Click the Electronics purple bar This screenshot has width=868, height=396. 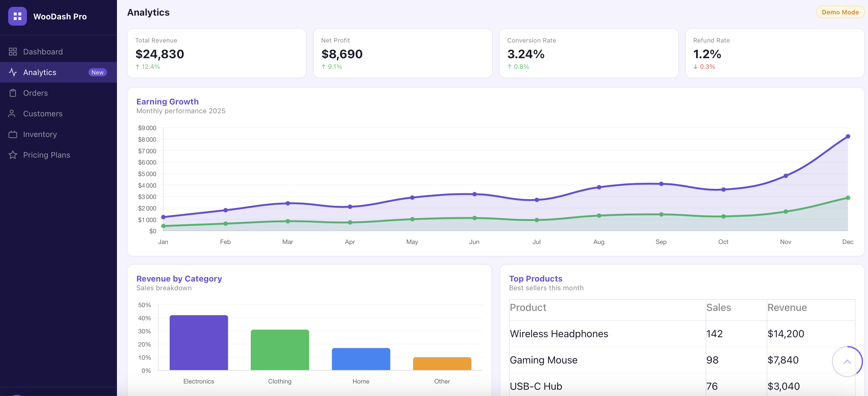coord(199,342)
